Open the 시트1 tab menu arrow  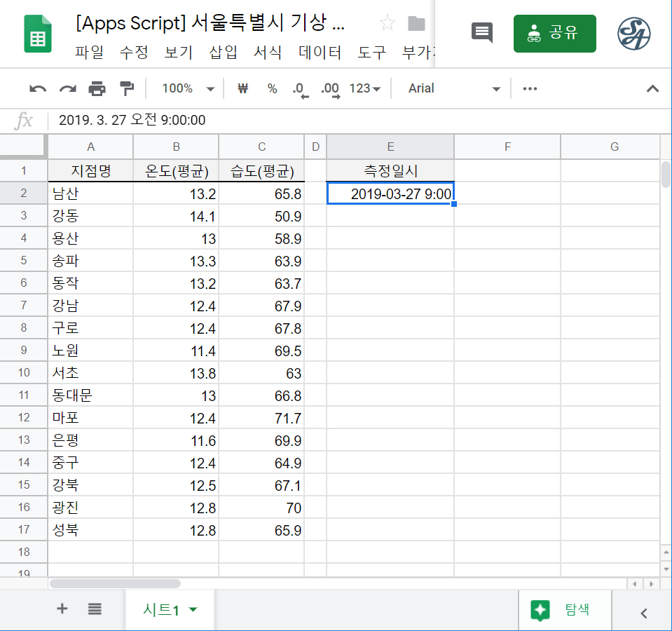193,610
